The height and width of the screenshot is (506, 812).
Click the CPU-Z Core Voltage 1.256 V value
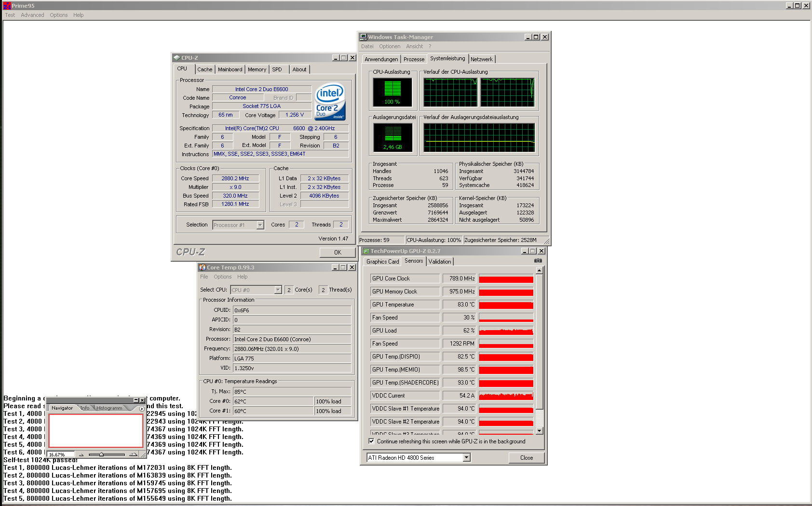(x=295, y=115)
